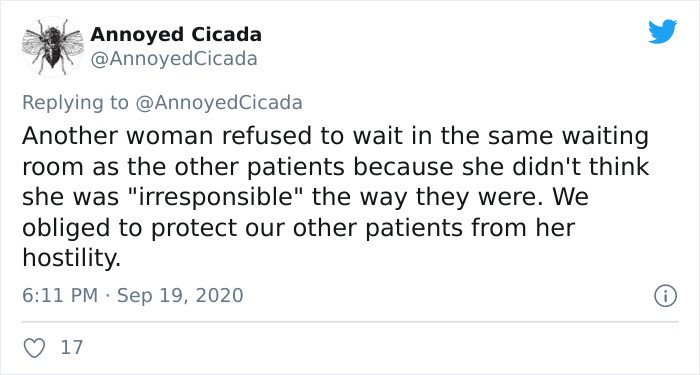Image resolution: width=700 pixels, height=375 pixels.
Task: Click the @AnnoyedCicada handle under the display name
Action: click(x=174, y=59)
